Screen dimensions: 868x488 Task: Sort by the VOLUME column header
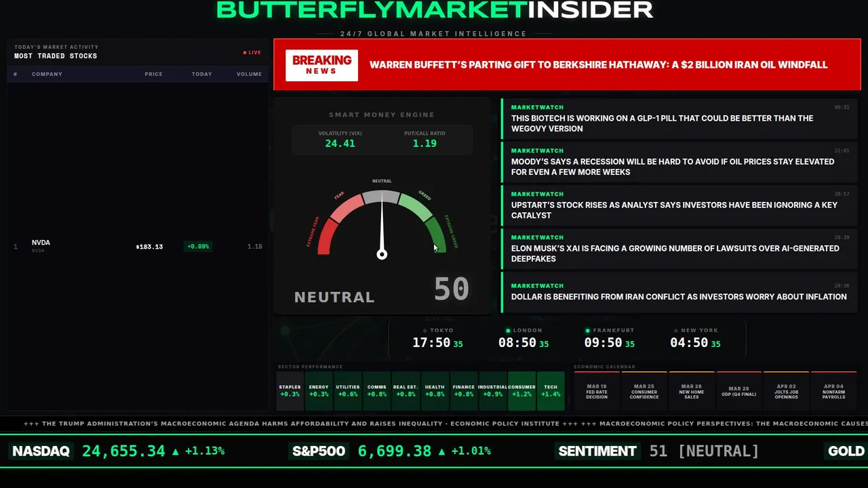(x=249, y=74)
